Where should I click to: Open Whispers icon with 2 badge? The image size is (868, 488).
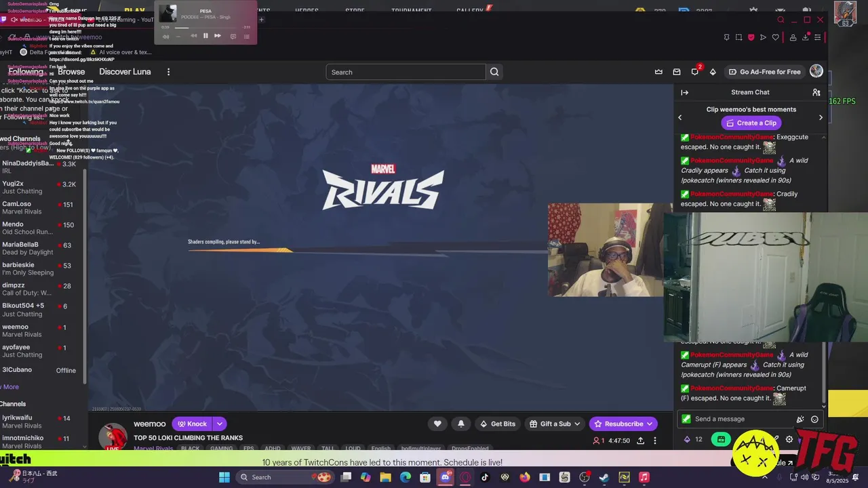click(695, 71)
